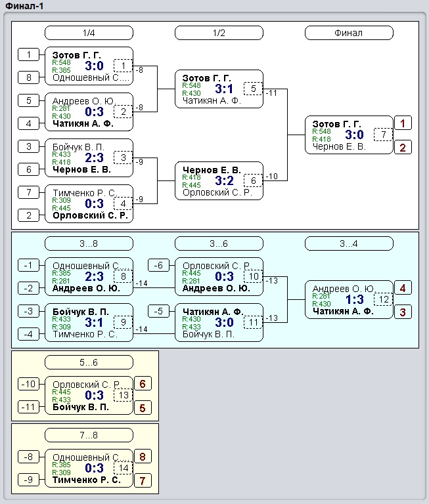Click red final place 1 box
429x504 pixels.
[403, 123]
